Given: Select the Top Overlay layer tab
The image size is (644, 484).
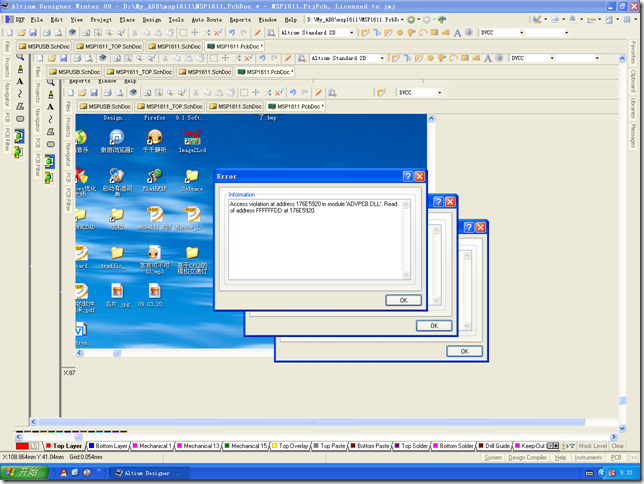Looking at the screenshot, I should click(290, 446).
